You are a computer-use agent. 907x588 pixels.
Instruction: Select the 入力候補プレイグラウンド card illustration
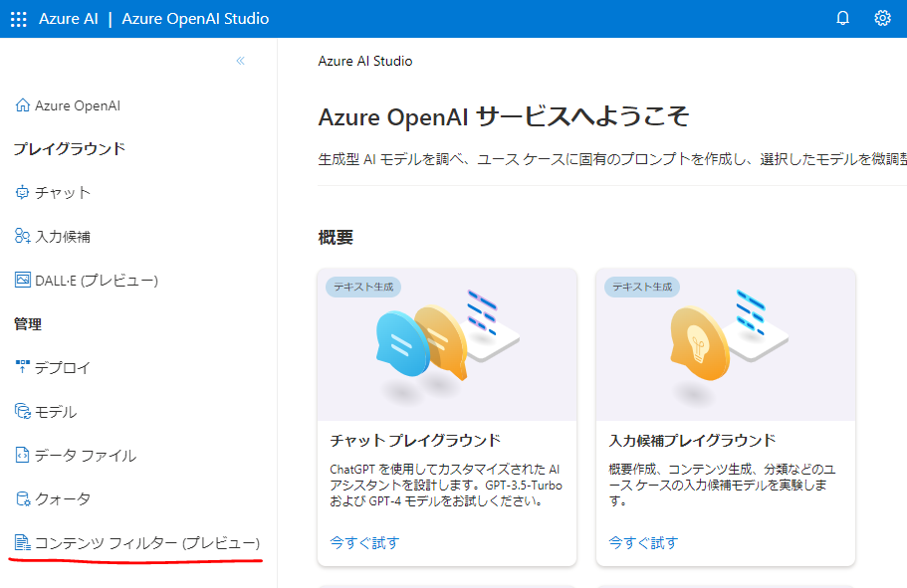point(726,344)
